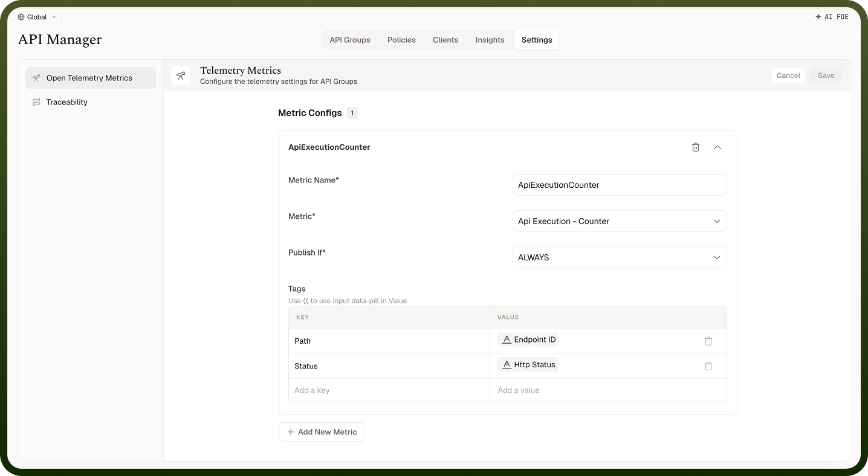Select the Endpoint ID data-pill
Screen dimensions: 868x476
tap(528, 339)
